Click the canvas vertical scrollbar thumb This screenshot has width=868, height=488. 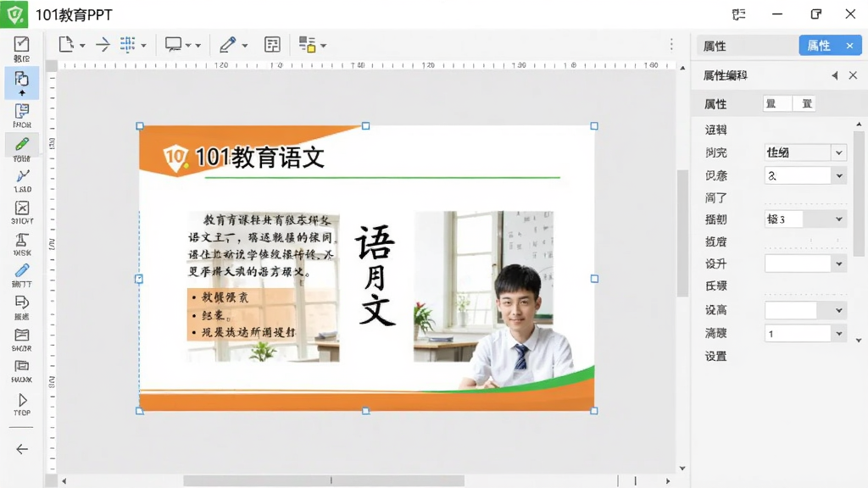pyautogui.click(x=682, y=233)
